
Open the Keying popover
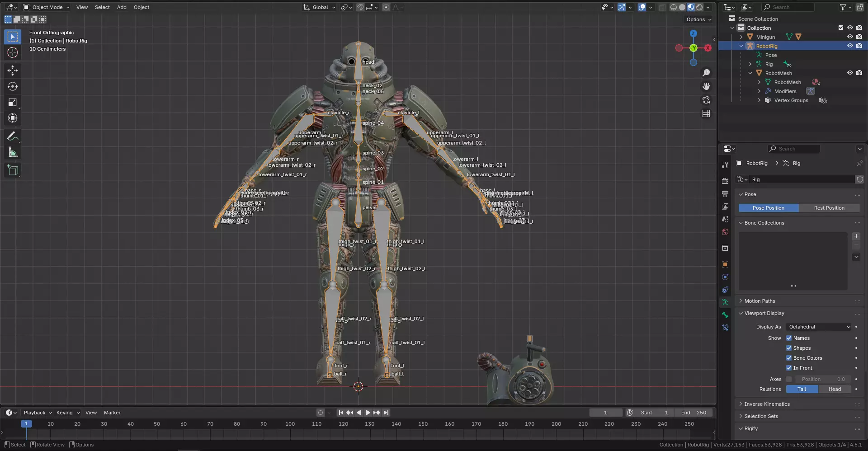(68, 413)
